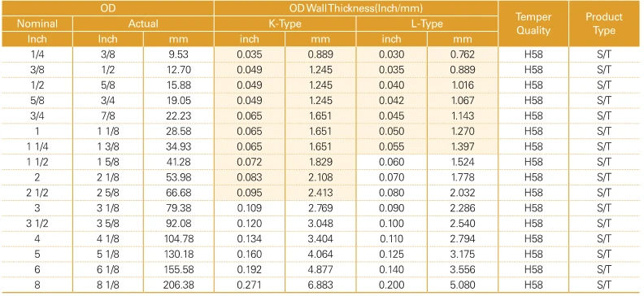Image resolution: width=644 pixels, height=296 pixels.
Task: Click the K-Type column header
Action: (x=285, y=24)
